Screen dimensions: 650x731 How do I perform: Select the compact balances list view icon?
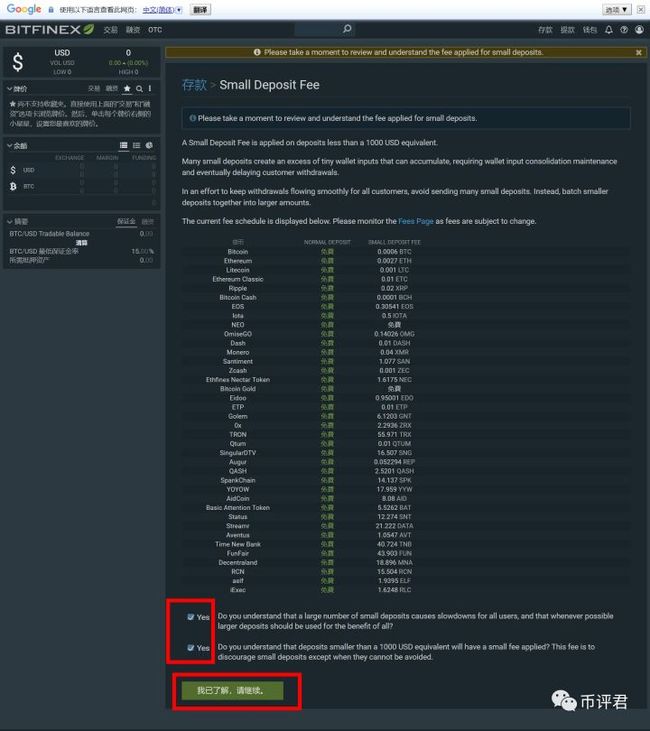[136, 145]
